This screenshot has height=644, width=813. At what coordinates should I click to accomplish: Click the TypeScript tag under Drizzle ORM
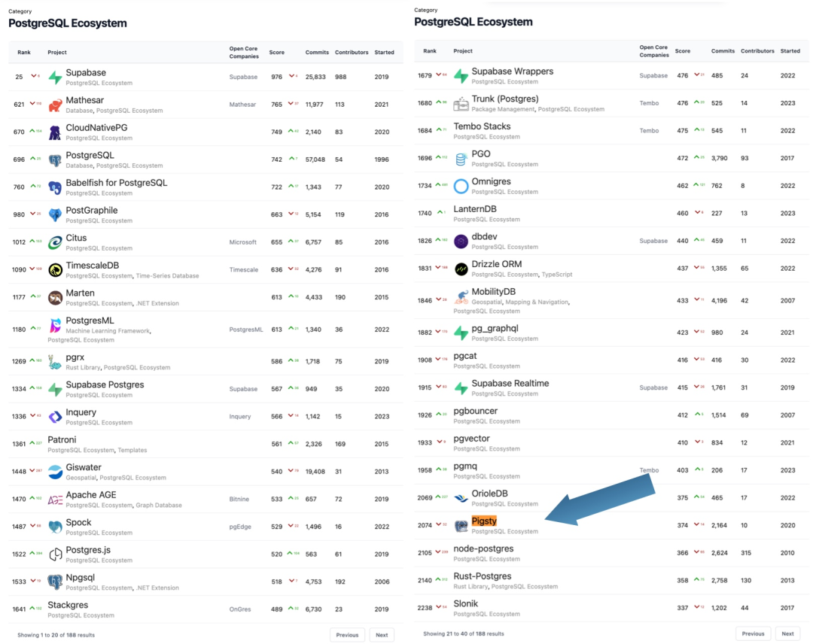(x=557, y=275)
